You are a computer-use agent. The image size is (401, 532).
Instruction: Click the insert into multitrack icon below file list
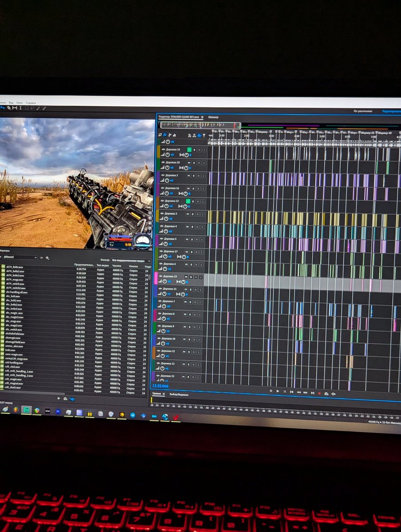click(65, 399)
